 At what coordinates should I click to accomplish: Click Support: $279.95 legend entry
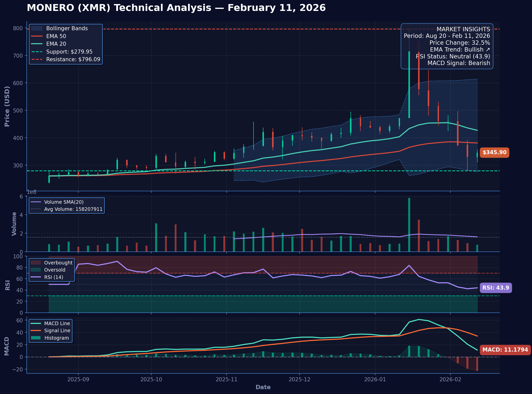pyautogui.click(x=69, y=52)
